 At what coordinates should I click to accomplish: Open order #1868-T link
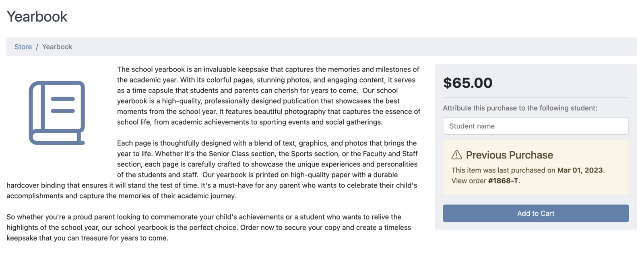(x=503, y=181)
